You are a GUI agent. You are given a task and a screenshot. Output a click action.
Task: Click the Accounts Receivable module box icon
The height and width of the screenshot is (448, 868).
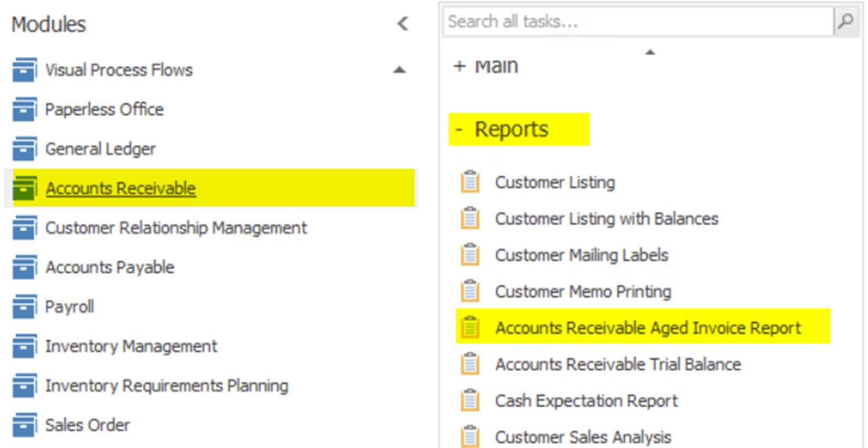(24, 188)
